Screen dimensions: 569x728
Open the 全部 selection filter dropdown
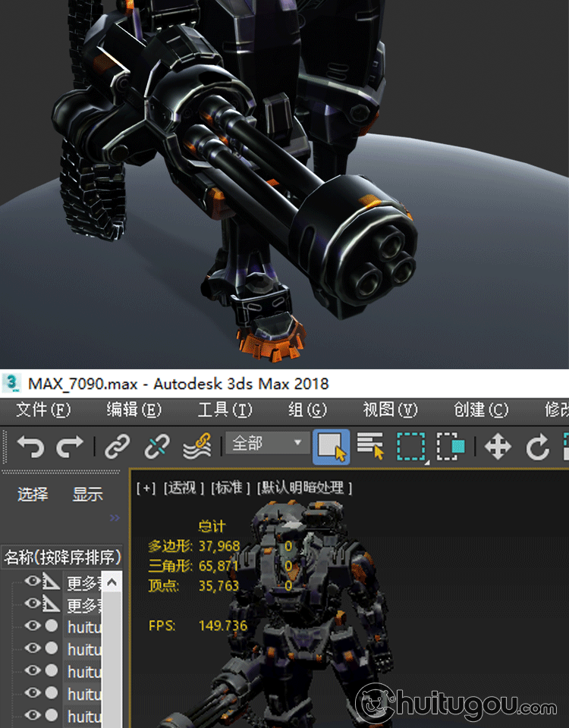(x=266, y=444)
